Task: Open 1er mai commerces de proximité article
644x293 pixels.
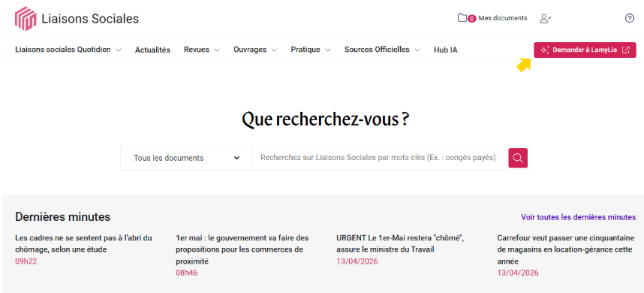Action: click(242, 249)
